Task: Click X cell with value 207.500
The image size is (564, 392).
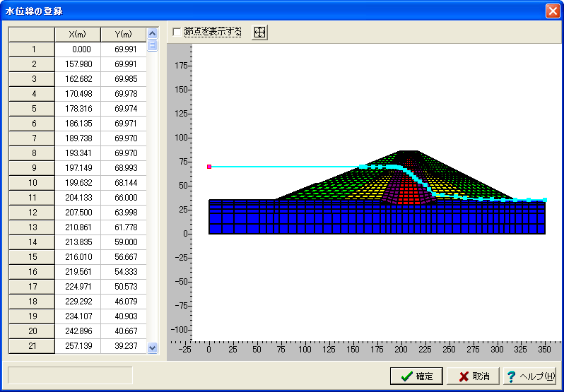Action: pos(78,213)
